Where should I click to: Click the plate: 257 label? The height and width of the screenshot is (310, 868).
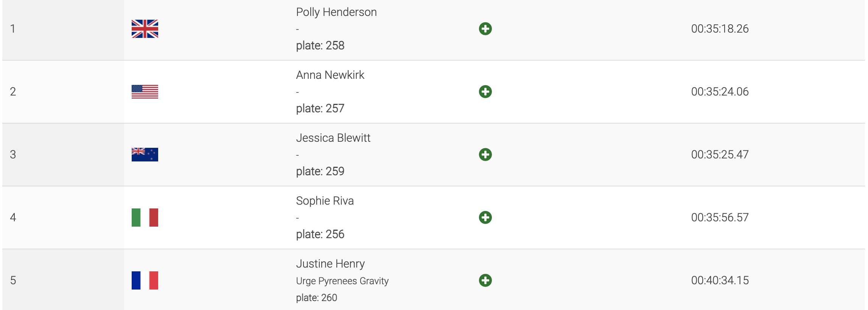[x=320, y=108]
